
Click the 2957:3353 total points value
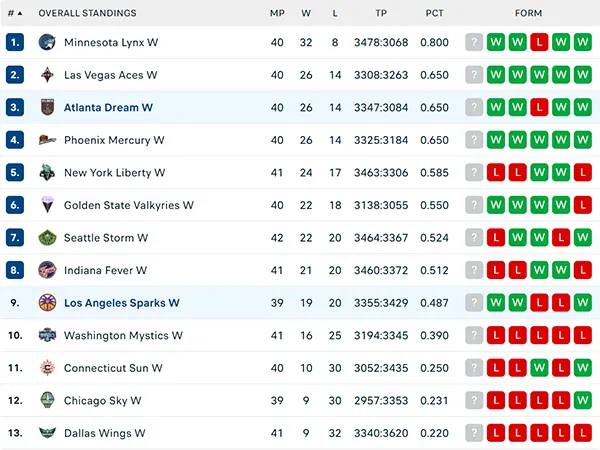click(381, 401)
